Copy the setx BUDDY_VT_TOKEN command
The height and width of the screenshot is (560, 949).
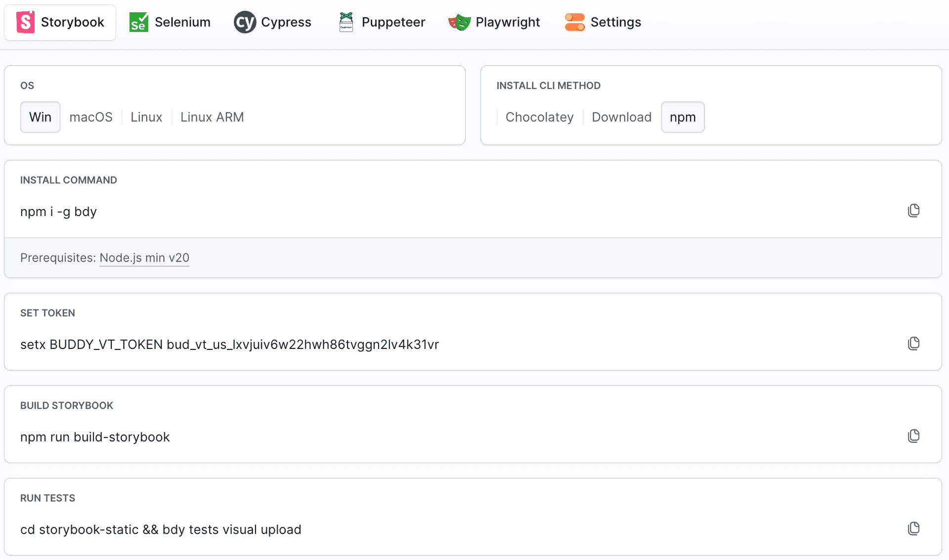pyautogui.click(x=913, y=344)
